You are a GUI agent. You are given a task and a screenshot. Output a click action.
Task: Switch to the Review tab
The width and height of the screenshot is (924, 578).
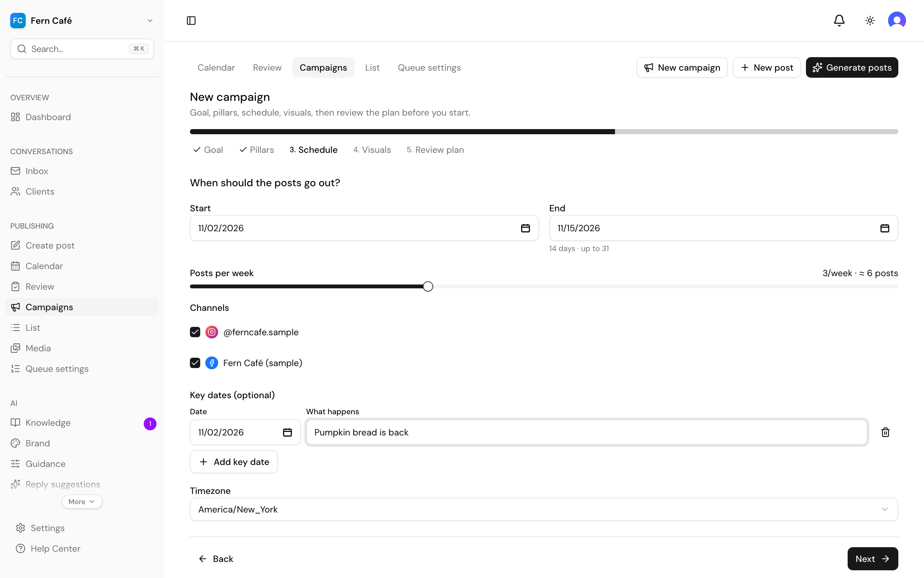coord(267,68)
